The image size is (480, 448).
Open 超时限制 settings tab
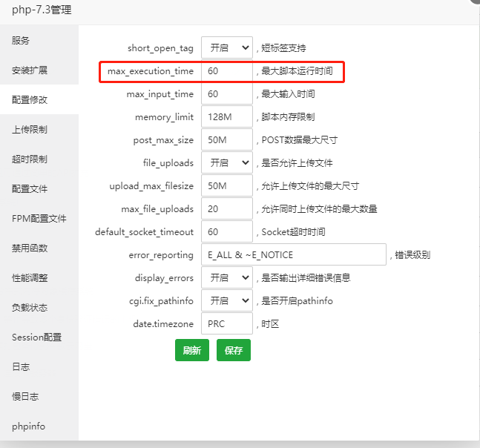coord(30,159)
